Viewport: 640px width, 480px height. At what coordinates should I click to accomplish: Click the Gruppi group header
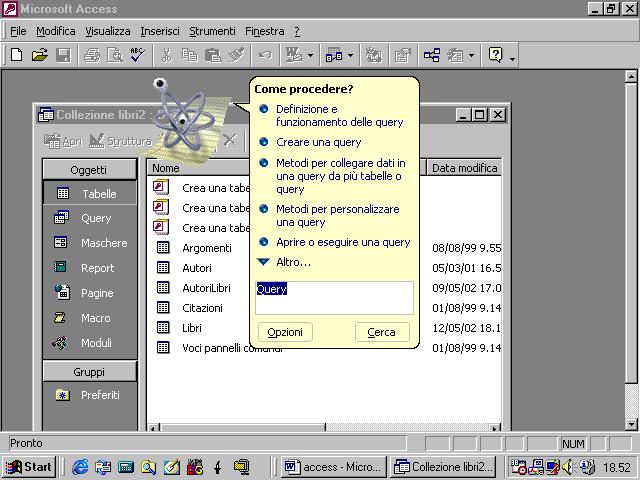click(x=89, y=371)
